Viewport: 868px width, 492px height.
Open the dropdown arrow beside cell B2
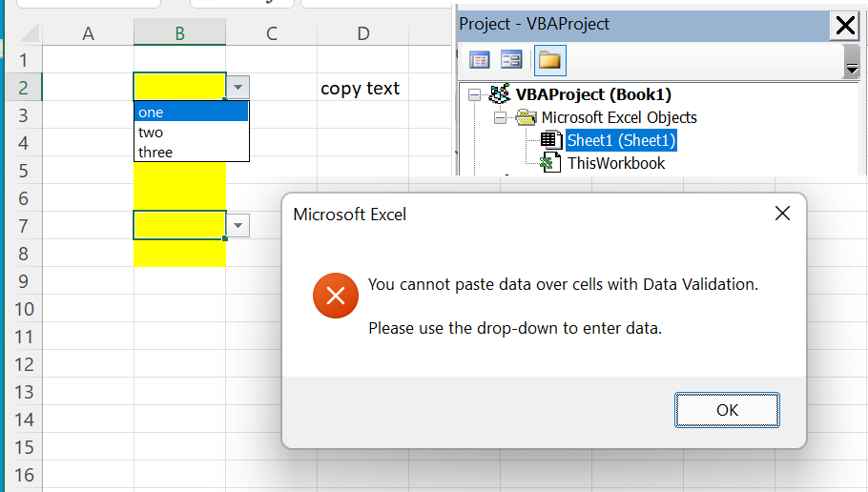238,87
